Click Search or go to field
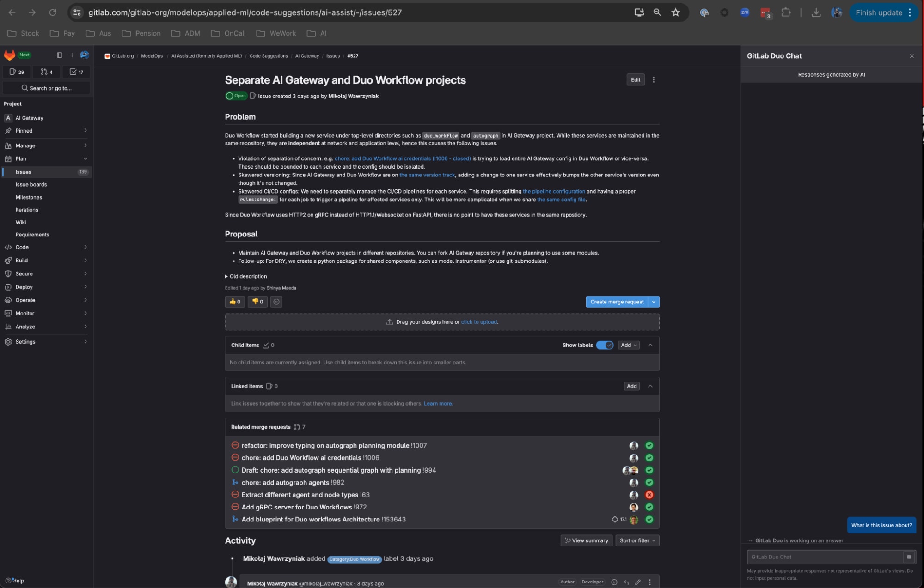This screenshot has width=924, height=588. pyautogui.click(x=47, y=88)
